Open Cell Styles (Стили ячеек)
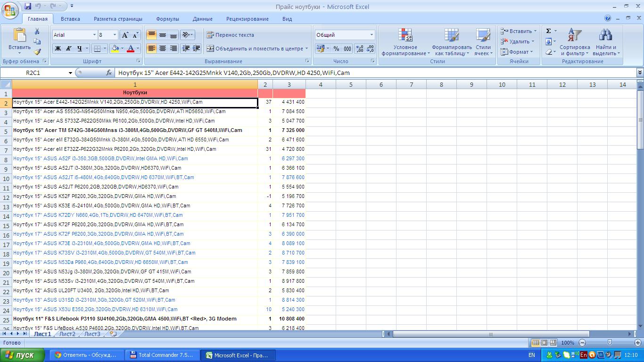The height and width of the screenshot is (362, 644). [483, 42]
